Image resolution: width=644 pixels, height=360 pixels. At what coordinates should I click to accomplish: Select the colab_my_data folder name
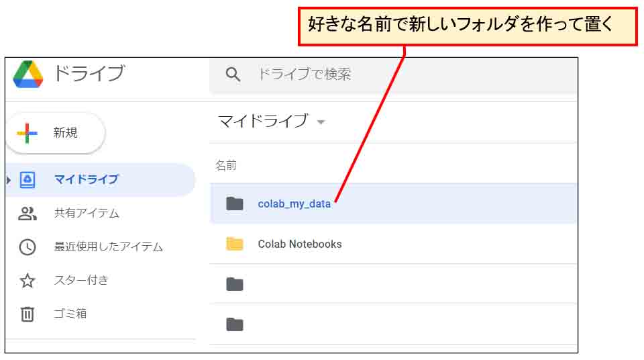tap(294, 204)
